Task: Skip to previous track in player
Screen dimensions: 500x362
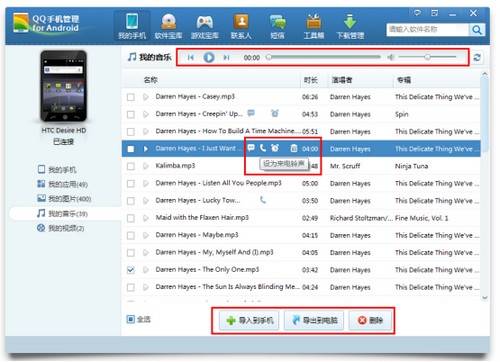Action: pyautogui.click(x=191, y=57)
